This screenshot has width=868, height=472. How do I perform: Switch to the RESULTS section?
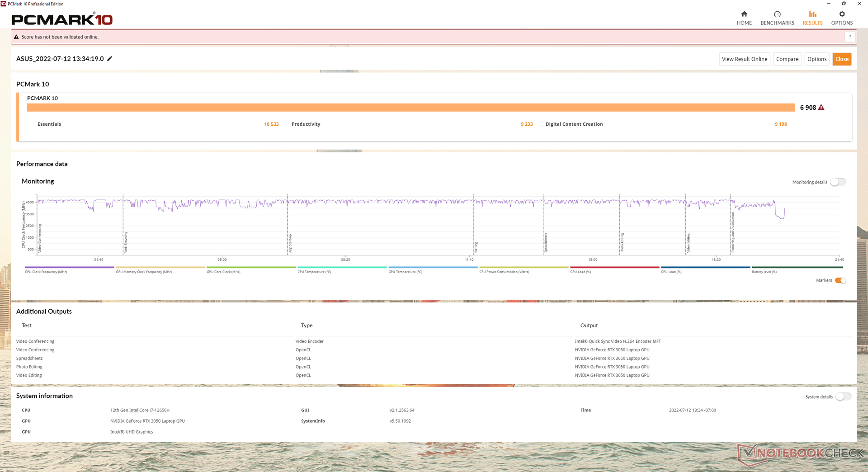coord(812,18)
